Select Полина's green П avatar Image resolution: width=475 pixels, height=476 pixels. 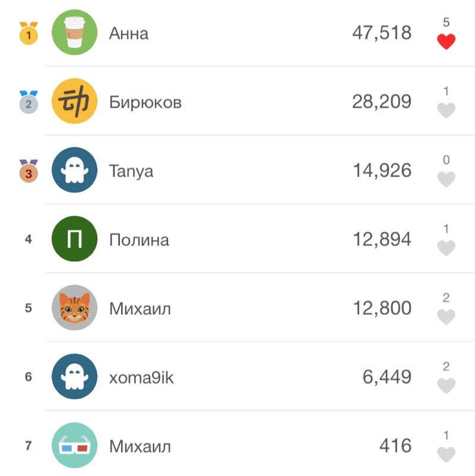(x=75, y=239)
